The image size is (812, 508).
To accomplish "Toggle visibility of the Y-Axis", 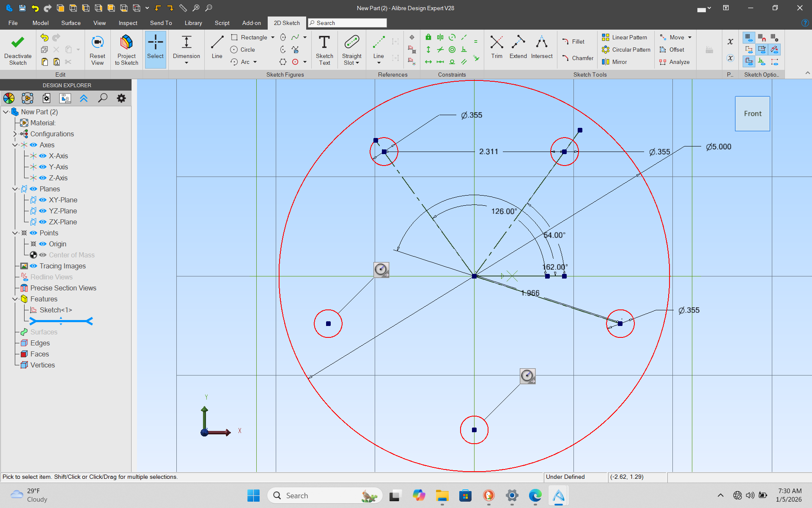I will tap(43, 167).
